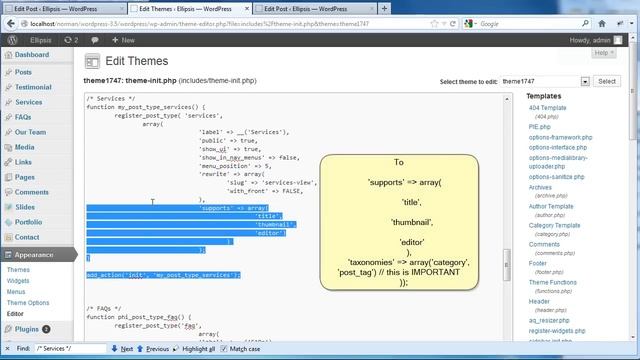Click the Slides icon in sidebar
The height and width of the screenshot is (360, 640).
pos(8,207)
